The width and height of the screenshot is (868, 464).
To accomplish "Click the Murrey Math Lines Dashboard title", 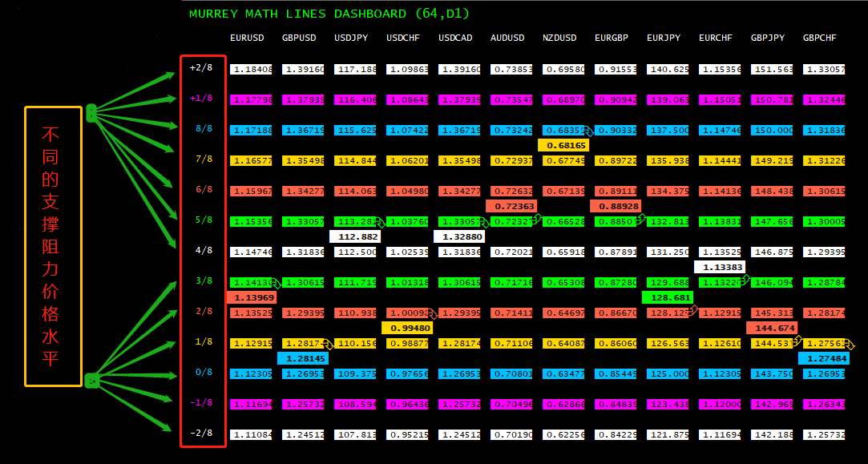I will click(x=329, y=14).
